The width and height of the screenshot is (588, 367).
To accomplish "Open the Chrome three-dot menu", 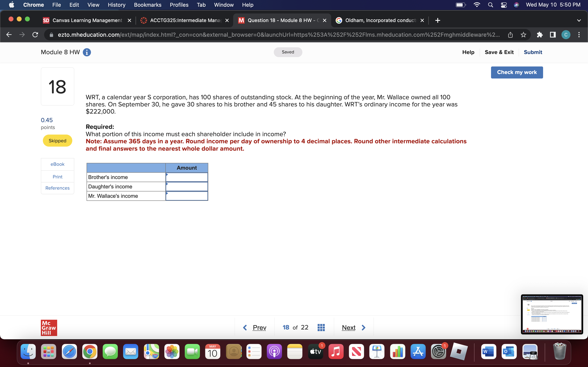I will (x=579, y=35).
